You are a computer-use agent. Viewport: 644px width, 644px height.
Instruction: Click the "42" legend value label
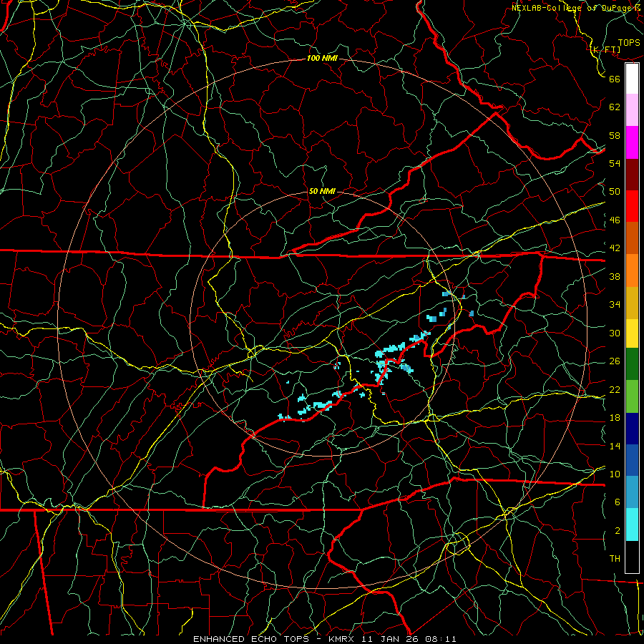(x=615, y=248)
